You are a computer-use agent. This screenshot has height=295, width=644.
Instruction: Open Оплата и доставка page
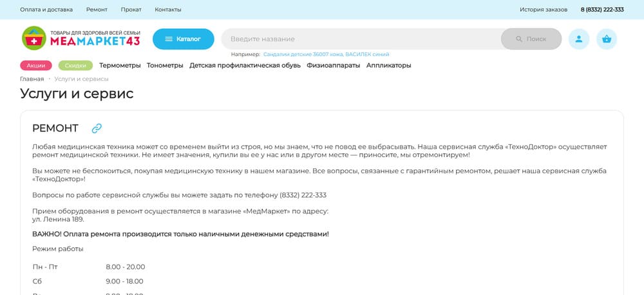(x=46, y=10)
